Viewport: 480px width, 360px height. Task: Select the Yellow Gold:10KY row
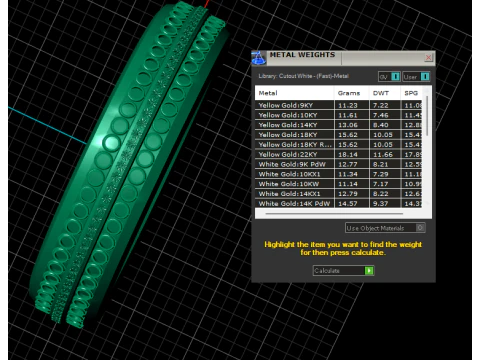pyautogui.click(x=338, y=115)
